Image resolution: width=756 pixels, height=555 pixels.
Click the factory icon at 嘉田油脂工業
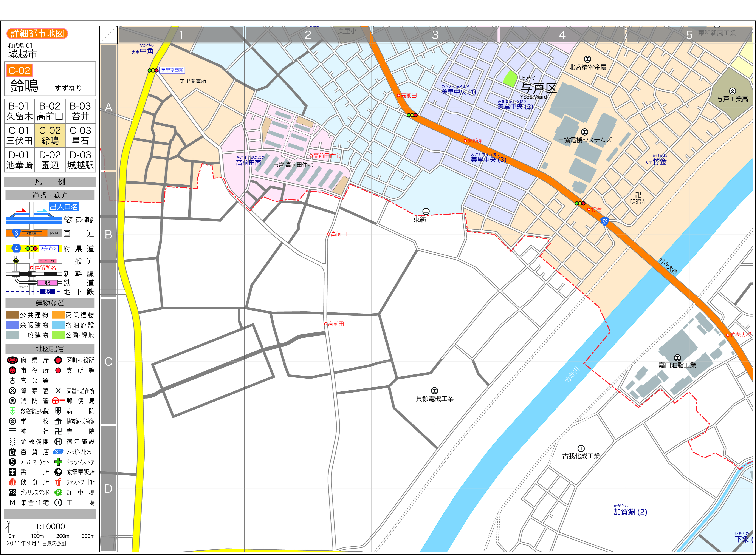coord(677,358)
